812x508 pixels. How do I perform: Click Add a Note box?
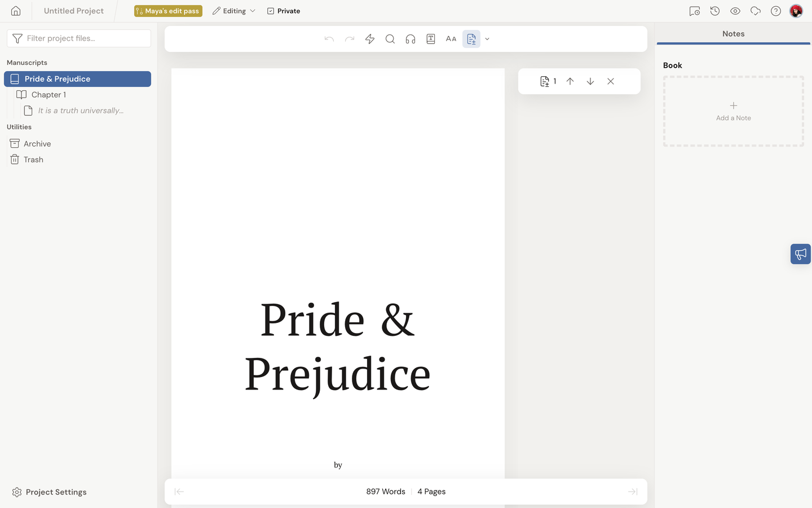tap(734, 111)
